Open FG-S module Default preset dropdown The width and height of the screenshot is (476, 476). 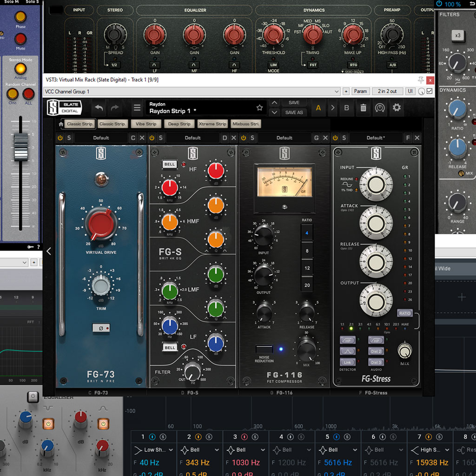(x=193, y=138)
